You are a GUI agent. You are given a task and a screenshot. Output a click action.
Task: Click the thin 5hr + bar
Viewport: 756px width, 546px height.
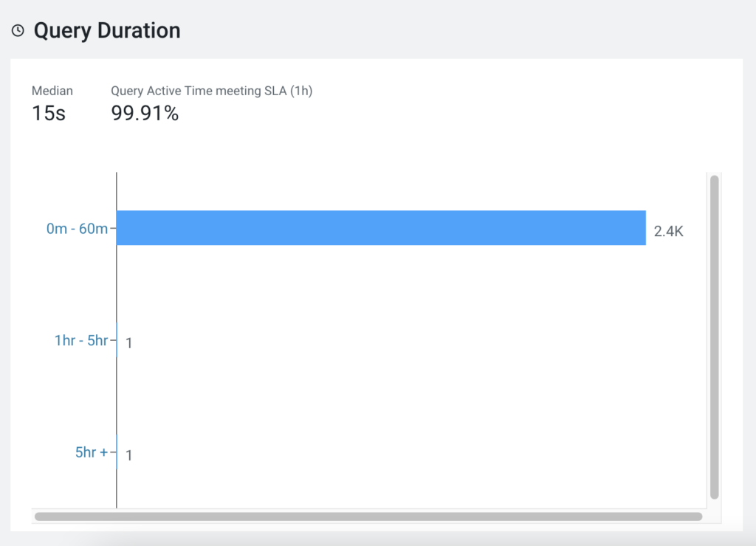[x=117, y=452]
